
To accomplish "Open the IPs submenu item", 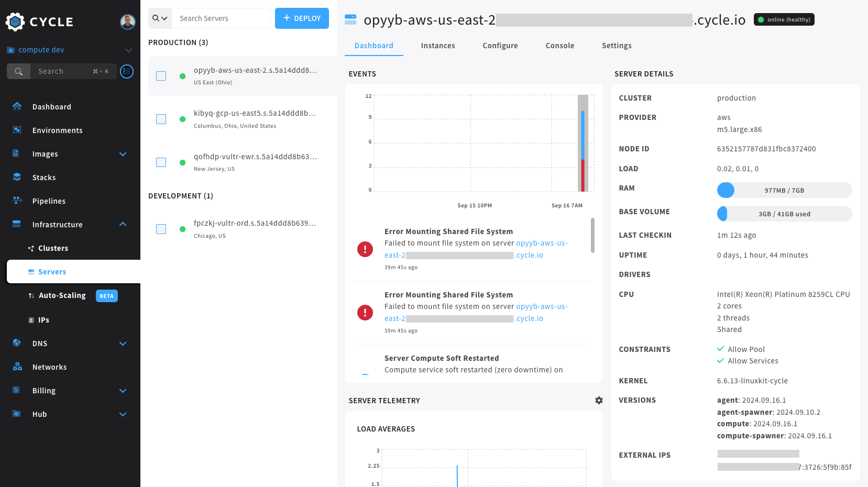I will (x=43, y=320).
